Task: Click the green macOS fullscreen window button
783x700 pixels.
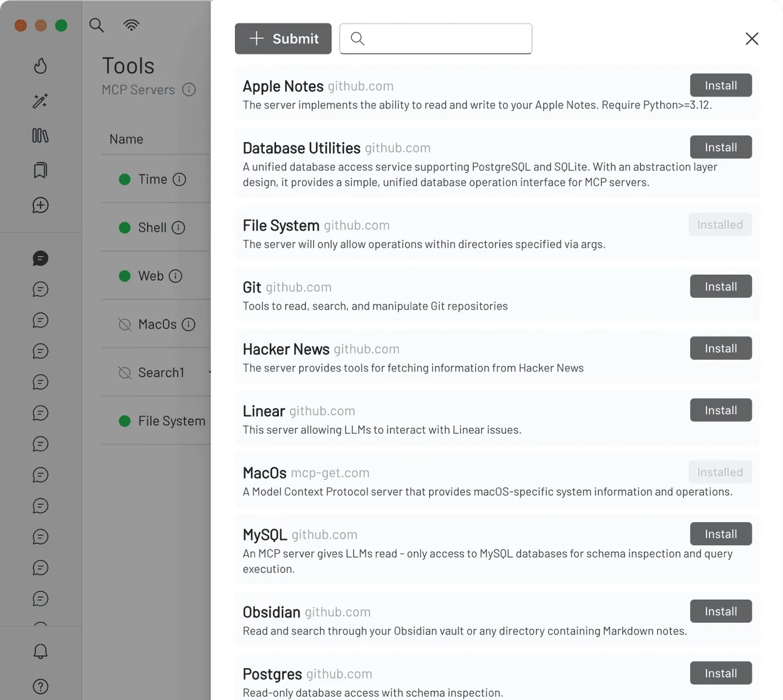Action: [x=61, y=26]
